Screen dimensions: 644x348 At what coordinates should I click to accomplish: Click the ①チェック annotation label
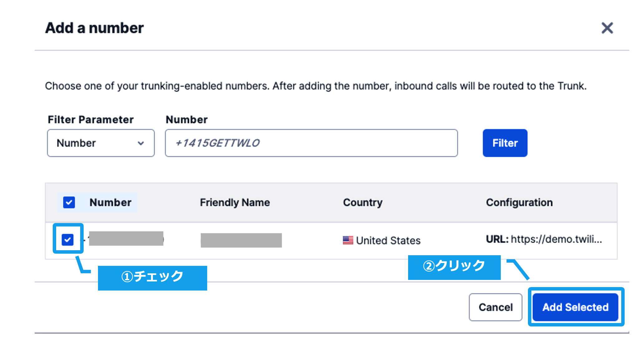[x=152, y=278]
